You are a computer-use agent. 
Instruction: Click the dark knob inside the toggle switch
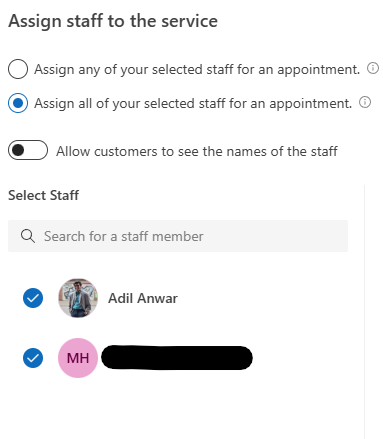click(x=18, y=150)
